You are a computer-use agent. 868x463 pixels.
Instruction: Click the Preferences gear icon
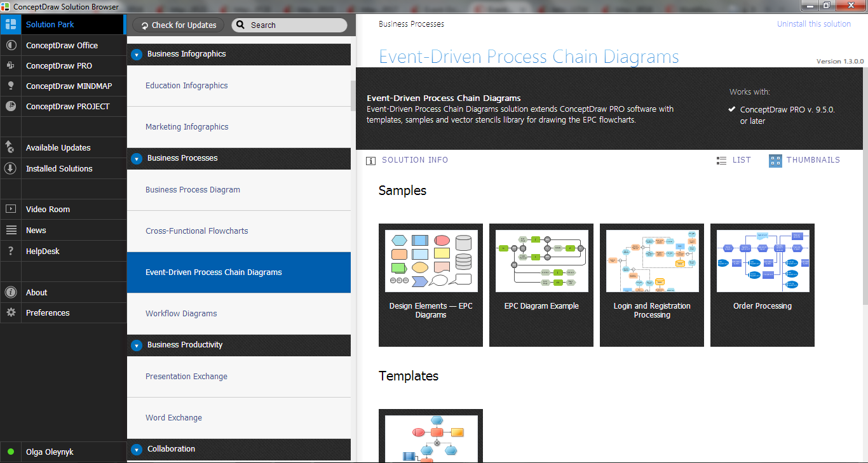(10, 312)
